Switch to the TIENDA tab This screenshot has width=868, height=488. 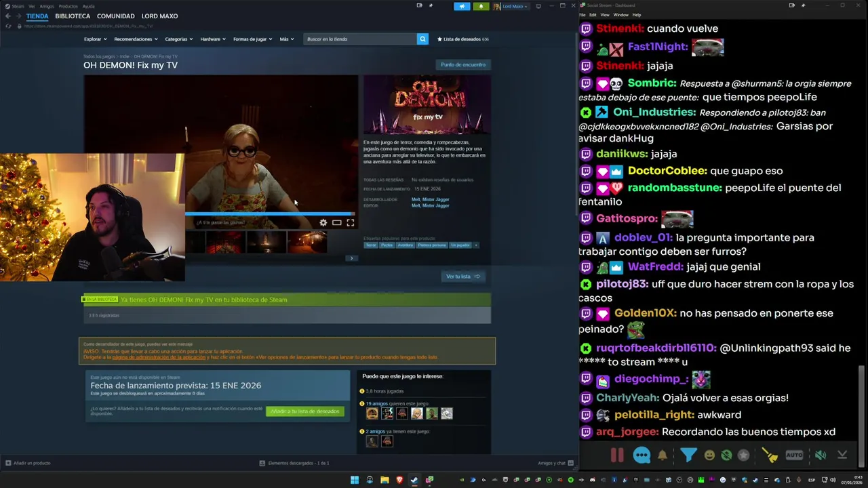click(37, 16)
